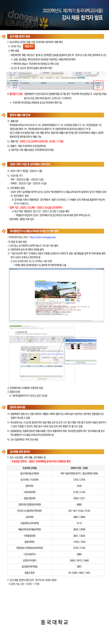Open the uDRIMS 가입가능여부 확인 screenshot

tap(53, 354)
